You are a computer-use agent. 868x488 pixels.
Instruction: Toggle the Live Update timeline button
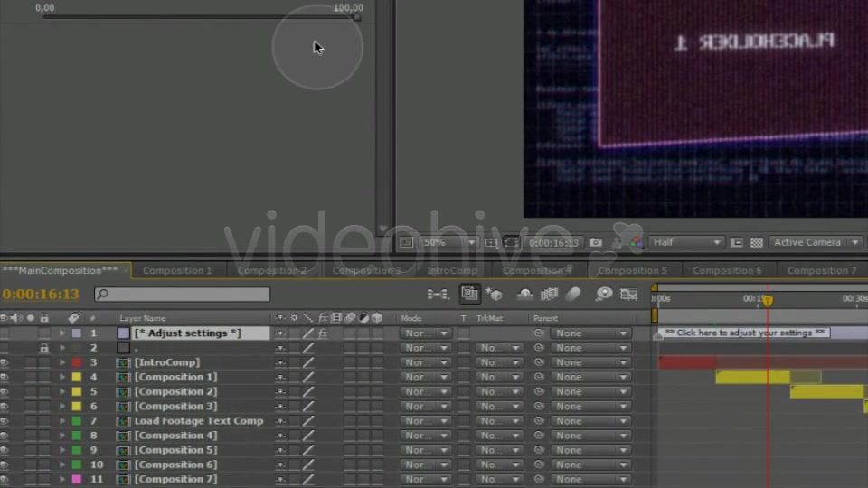coord(469,295)
